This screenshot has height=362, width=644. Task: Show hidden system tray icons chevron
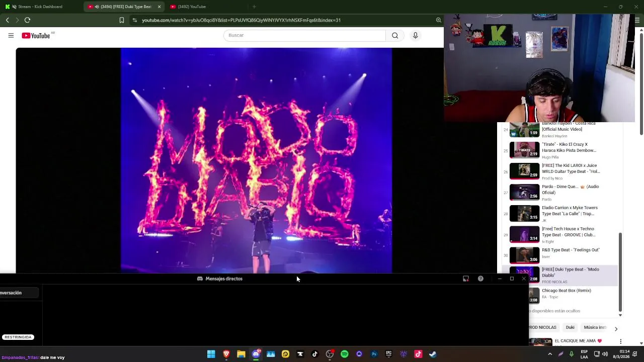pos(550,354)
